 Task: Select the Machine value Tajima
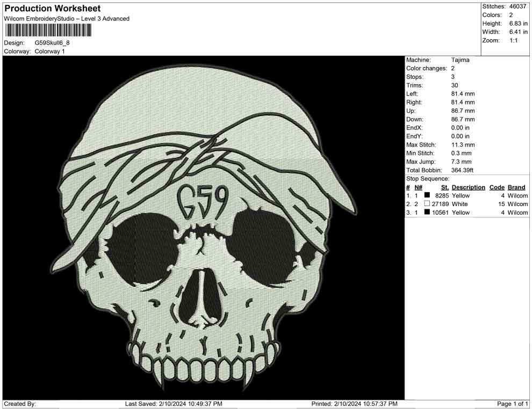point(460,60)
